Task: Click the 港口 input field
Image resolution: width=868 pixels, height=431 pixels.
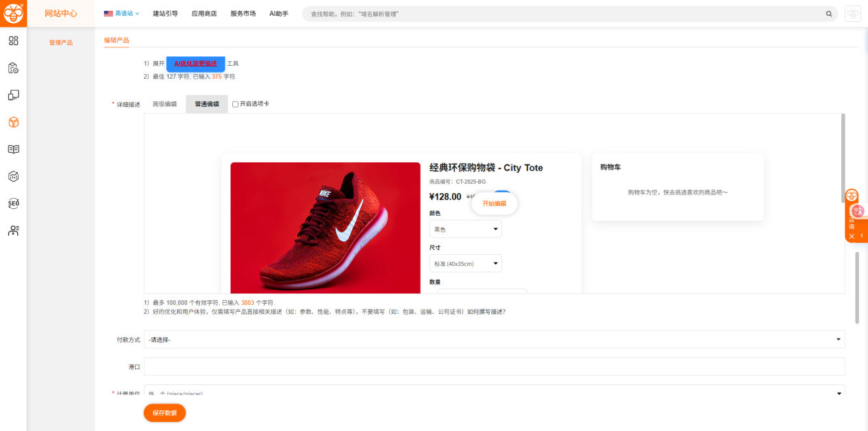Action: [494, 367]
